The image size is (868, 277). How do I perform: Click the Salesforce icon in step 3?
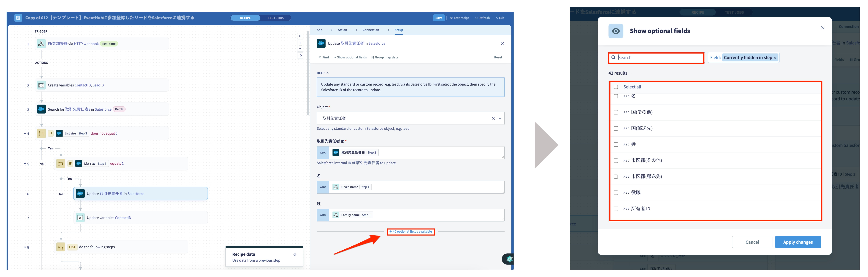[41, 109]
